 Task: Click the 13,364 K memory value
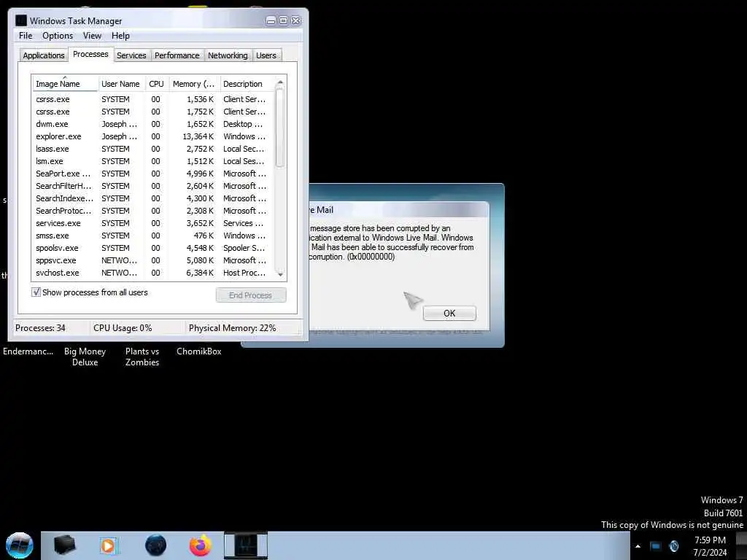click(198, 136)
